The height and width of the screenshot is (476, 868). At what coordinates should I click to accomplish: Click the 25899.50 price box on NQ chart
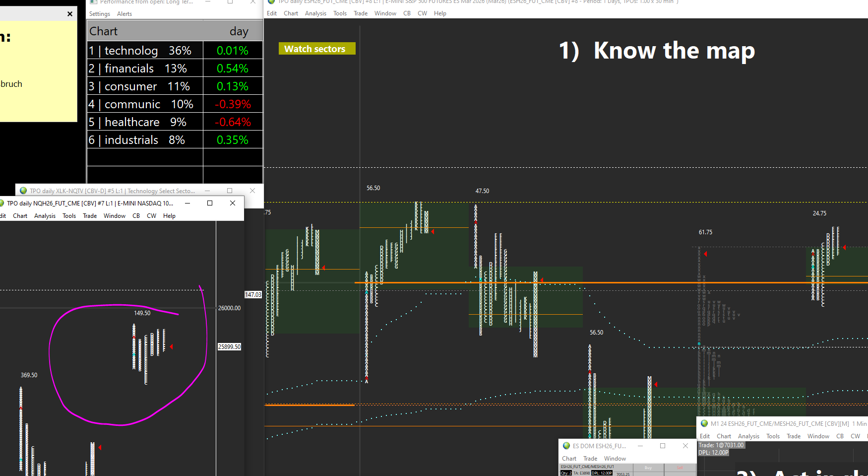[229, 347]
